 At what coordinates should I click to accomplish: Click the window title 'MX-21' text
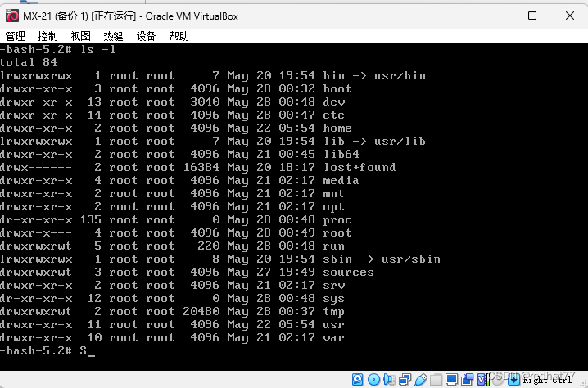38,16
